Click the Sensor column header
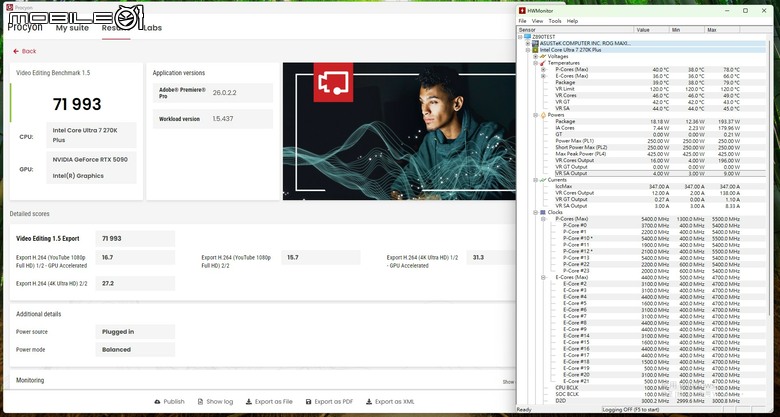 pos(576,30)
